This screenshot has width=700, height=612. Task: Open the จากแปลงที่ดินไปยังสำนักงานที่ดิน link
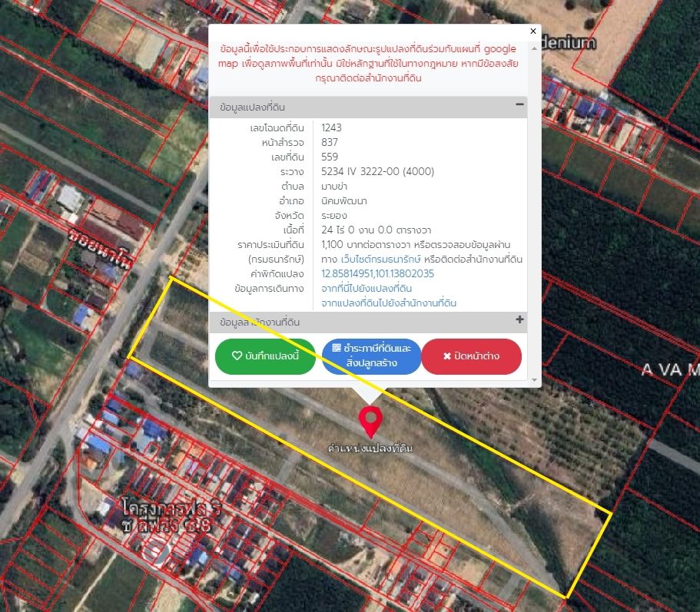389,303
